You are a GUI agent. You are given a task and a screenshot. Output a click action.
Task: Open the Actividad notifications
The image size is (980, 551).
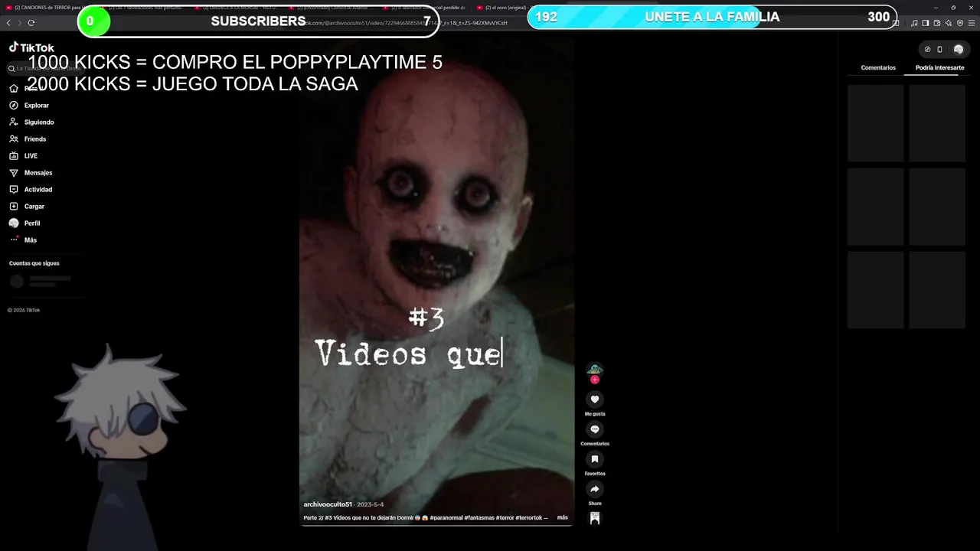[x=31, y=190]
